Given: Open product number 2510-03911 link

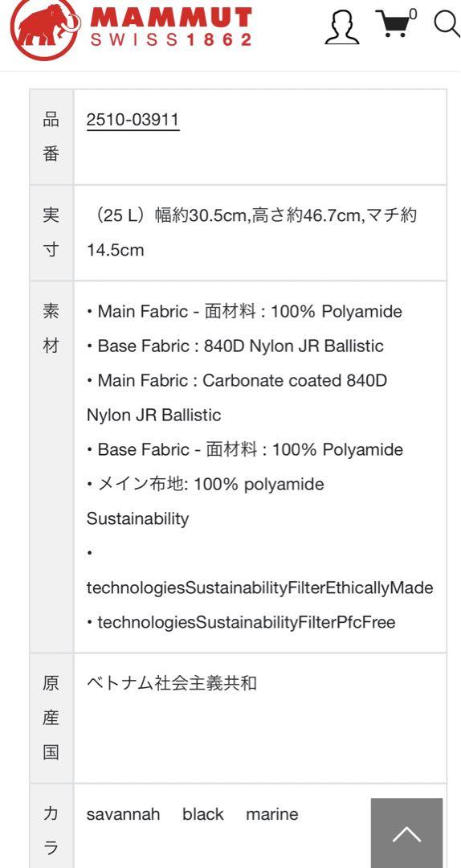Looking at the screenshot, I should 133,120.
